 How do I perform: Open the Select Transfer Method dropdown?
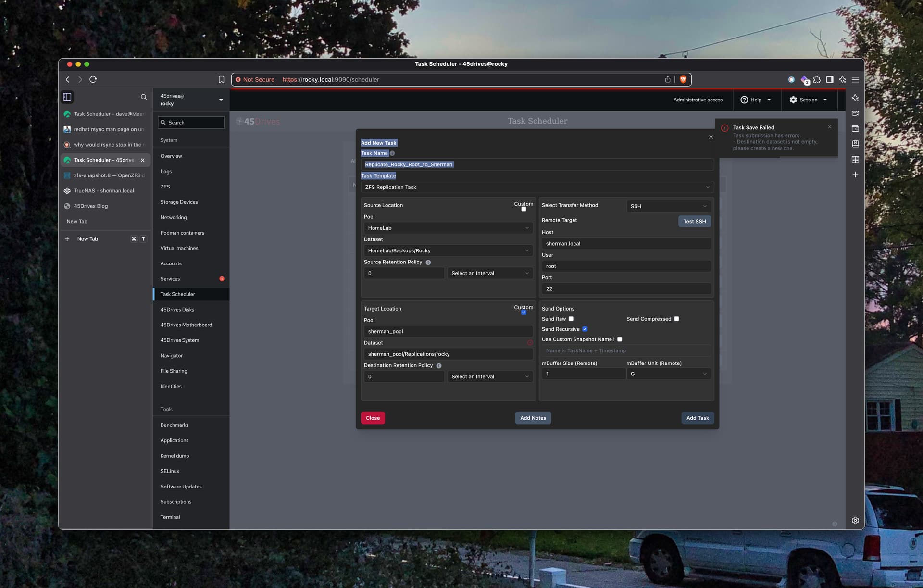pyautogui.click(x=668, y=206)
